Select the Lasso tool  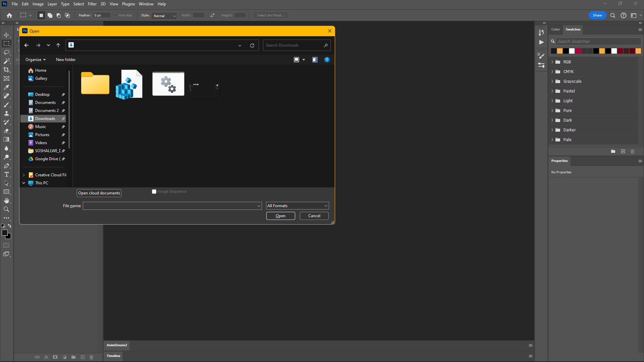(6, 52)
